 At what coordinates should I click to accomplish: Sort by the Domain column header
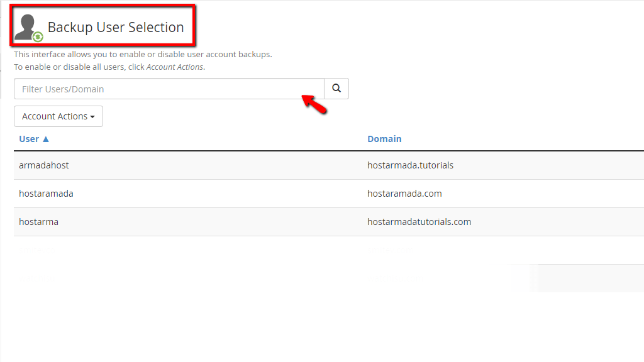(384, 139)
